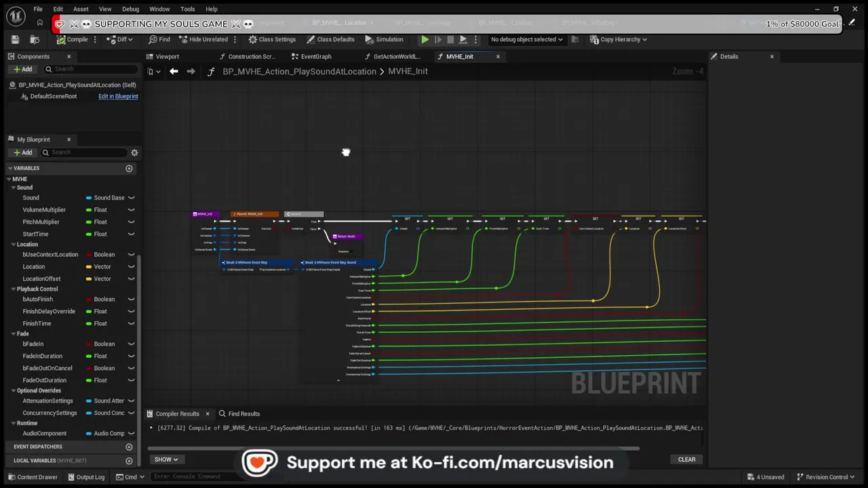Click Edit in Blueprint link

[118, 96]
